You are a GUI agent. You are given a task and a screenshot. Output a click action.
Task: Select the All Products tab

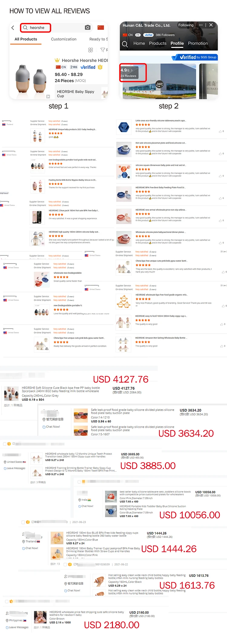point(26,39)
